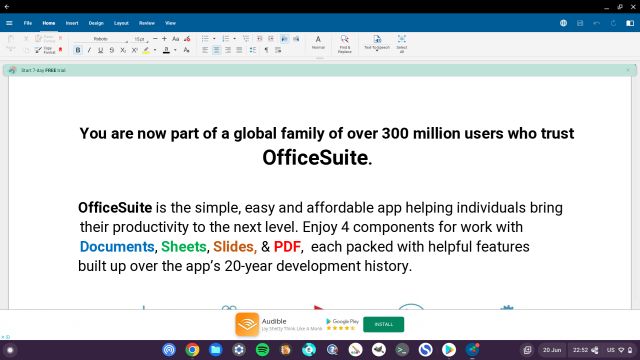Open the Files app from shelf
Viewport: 640px width, 360px height.
pyautogui.click(x=216, y=350)
